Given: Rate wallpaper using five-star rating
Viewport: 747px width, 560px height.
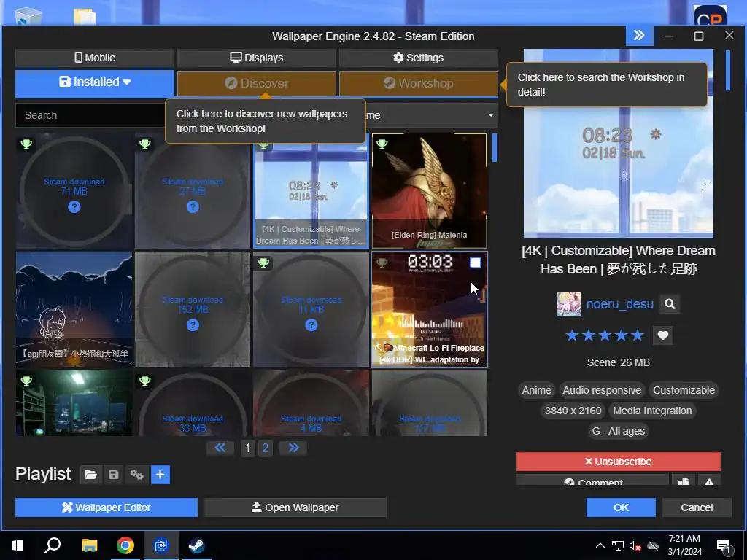Looking at the screenshot, I should 605,335.
